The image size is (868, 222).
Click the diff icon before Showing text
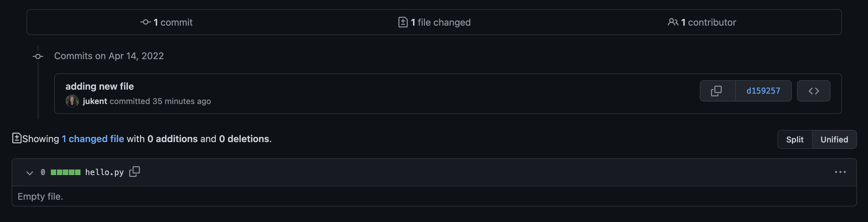tap(16, 138)
